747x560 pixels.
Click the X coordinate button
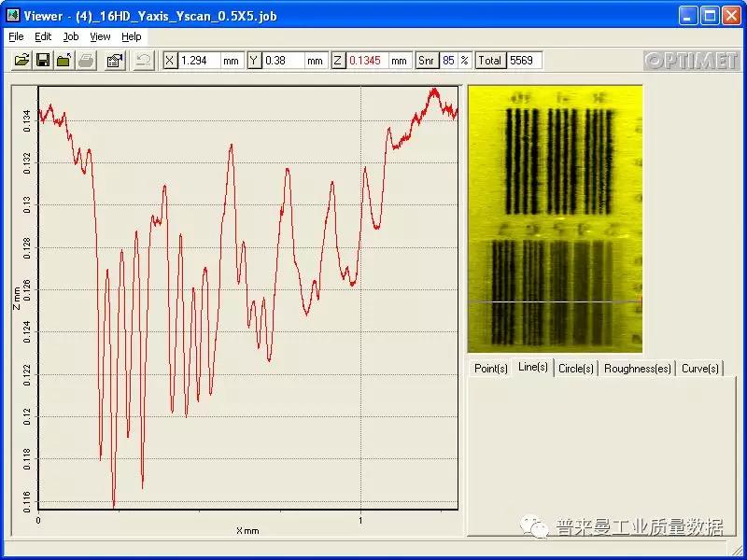[x=170, y=61]
